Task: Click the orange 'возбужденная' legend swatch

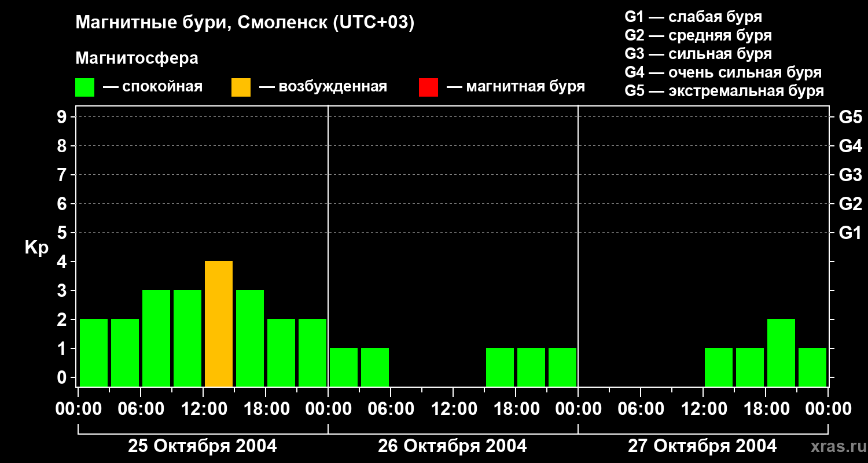Action: point(241,87)
